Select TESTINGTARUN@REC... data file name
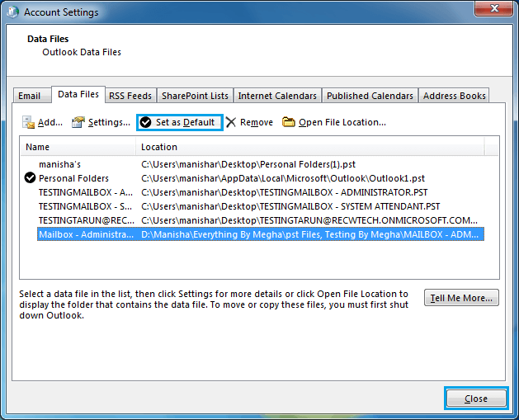Viewport: 519px width, 420px height. 87,220
